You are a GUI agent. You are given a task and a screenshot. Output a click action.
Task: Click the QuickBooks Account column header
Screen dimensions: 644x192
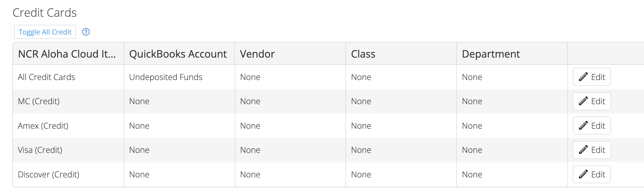[178, 54]
